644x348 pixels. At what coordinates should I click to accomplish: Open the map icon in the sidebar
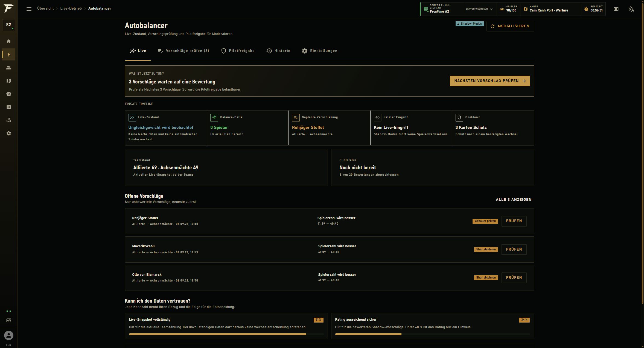point(9,81)
